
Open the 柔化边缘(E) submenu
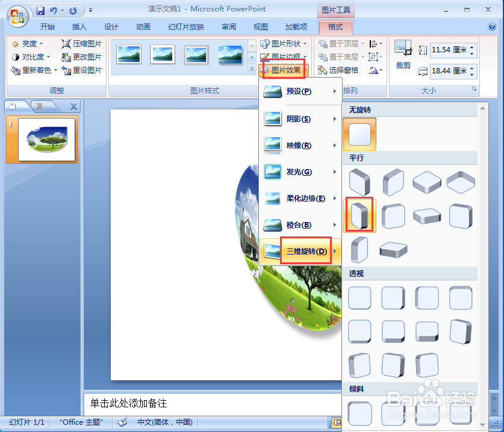point(300,199)
